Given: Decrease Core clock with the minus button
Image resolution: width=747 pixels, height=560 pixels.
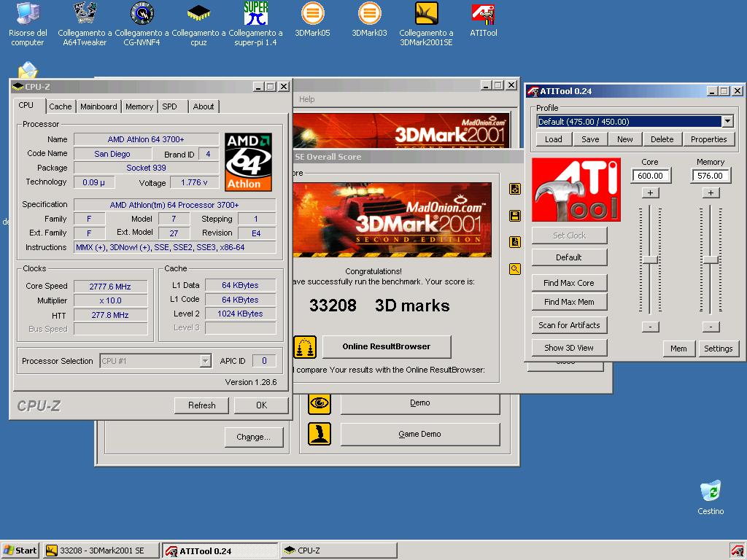Looking at the screenshot, I should click(650, 327).
